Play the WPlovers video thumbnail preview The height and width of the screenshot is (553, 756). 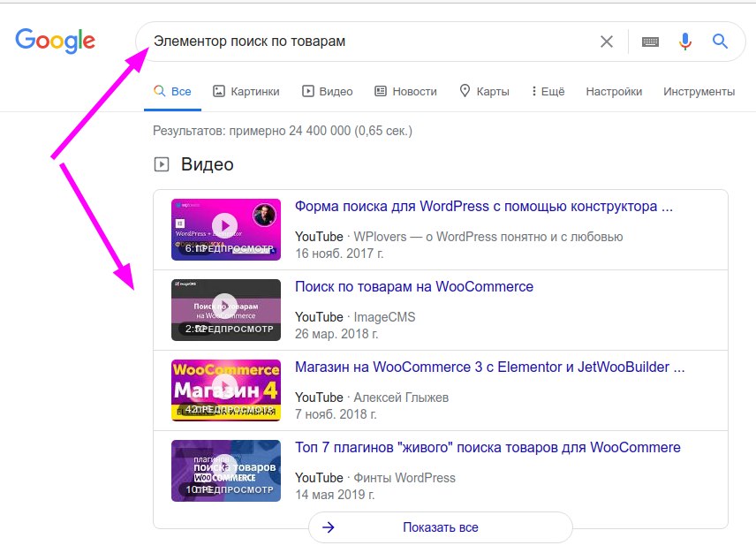(x=225, y=230)
